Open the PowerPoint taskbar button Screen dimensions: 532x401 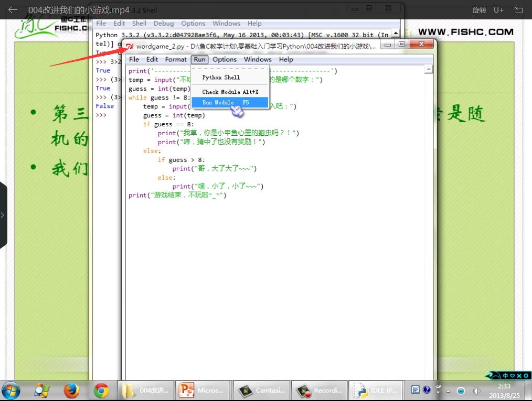coord(203,391)
